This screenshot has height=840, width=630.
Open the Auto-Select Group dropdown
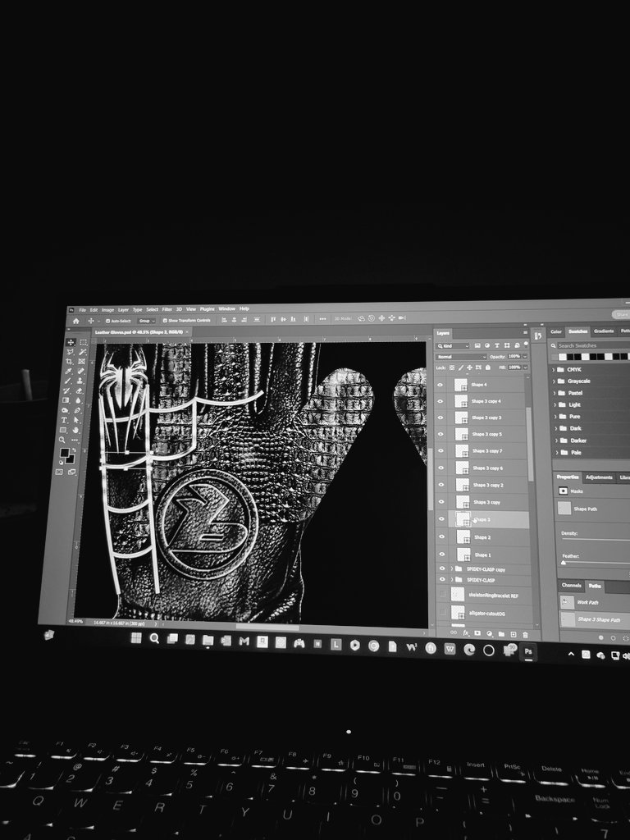pos(146,321)
